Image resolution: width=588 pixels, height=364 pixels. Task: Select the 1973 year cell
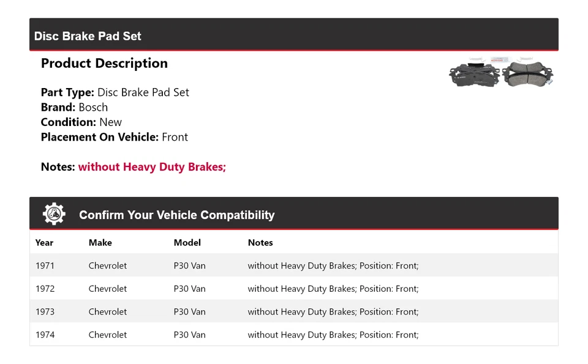click(x=45, y=312)
